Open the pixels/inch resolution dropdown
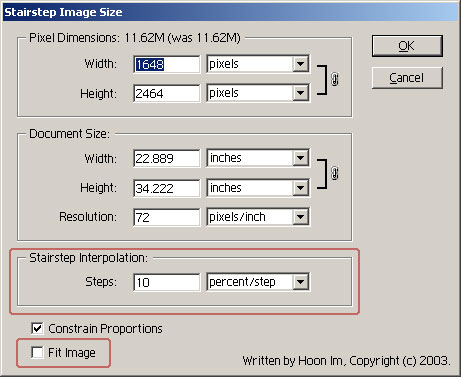This screenshot has height=377, width=461. coord(258,217)
